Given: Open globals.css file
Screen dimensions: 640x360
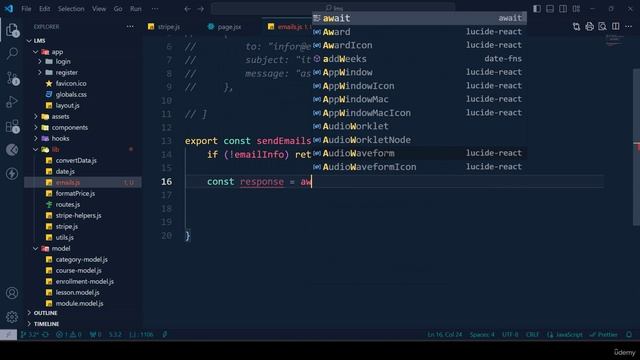Looking at the screenshot, I should click(x=71, y=94).
